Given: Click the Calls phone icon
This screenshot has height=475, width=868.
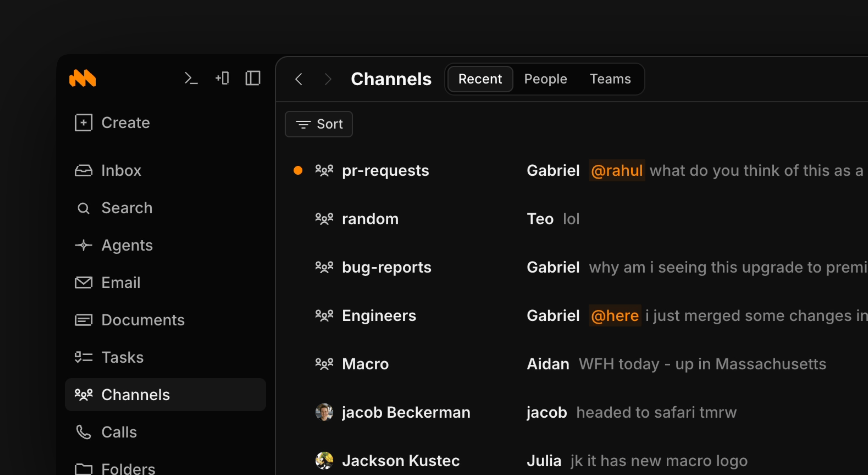Looking at the screenshot, I should [83, 432].
